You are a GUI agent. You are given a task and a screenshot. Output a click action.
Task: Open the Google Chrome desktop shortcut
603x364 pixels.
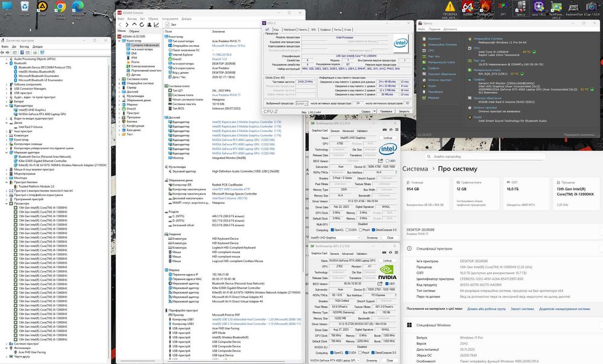(x=60, y=9)
